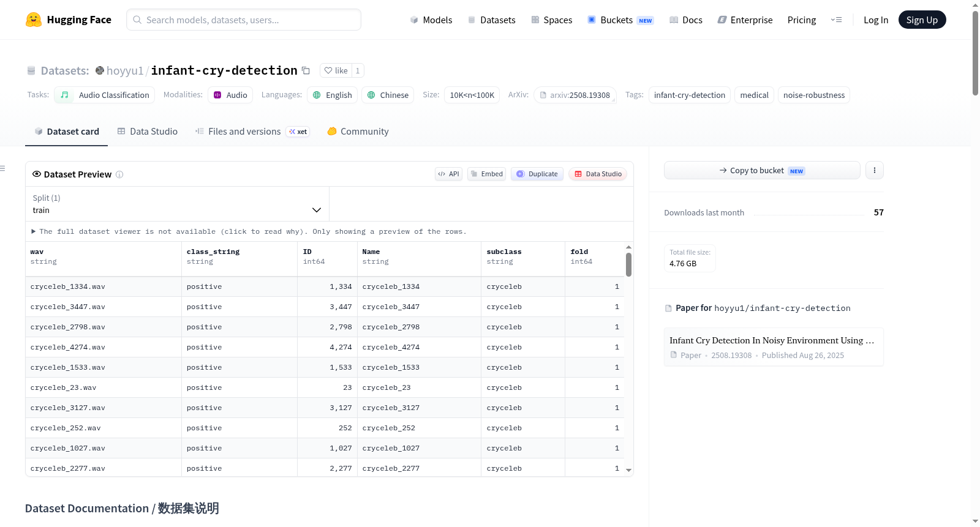
Task: Click the Audio Classification task tag
Action: point(104,95)
